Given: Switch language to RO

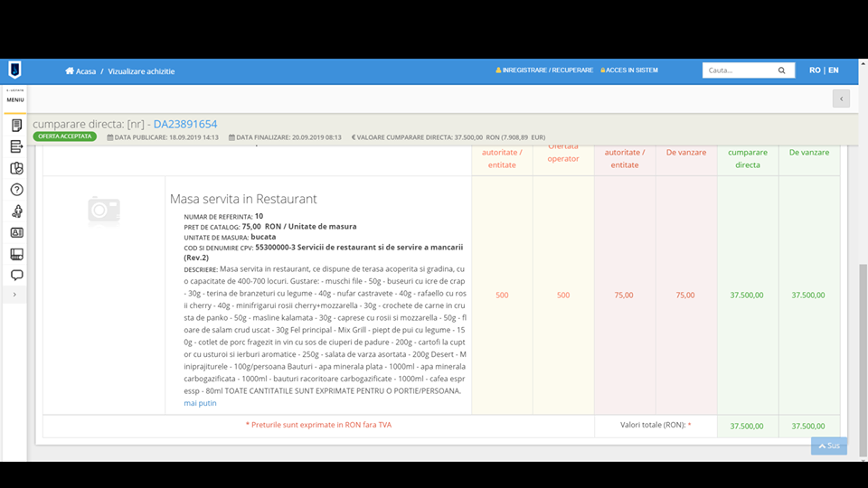Looking at the screenshot, I should 815,70.
